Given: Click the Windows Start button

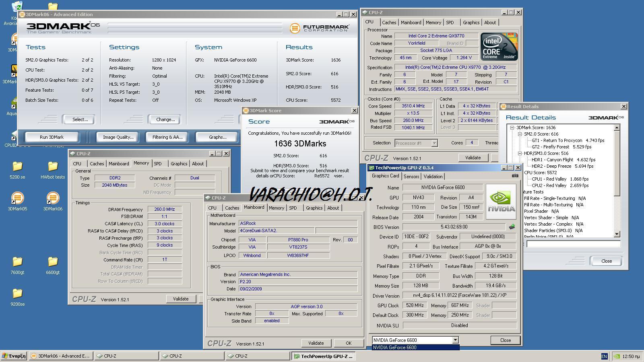Looking at the screenshot, I should pos(14,356).
